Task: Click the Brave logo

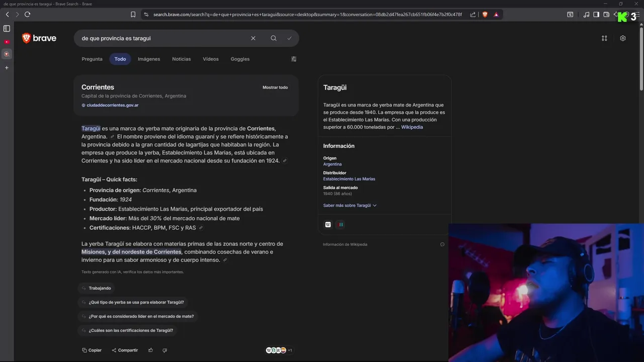Action: 39,38
